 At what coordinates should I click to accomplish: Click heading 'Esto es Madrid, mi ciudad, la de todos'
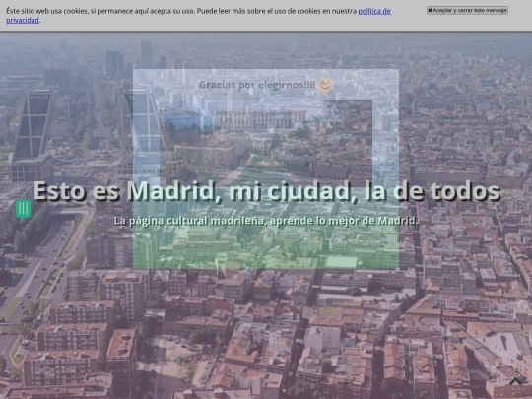coord(267,191)
